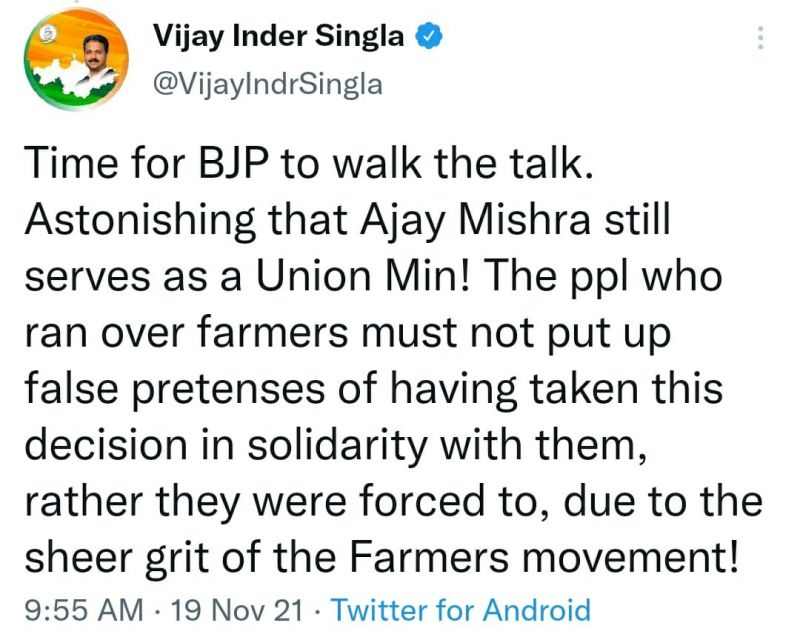Open the @VijayIndrSingla handle link

[267, 84]
